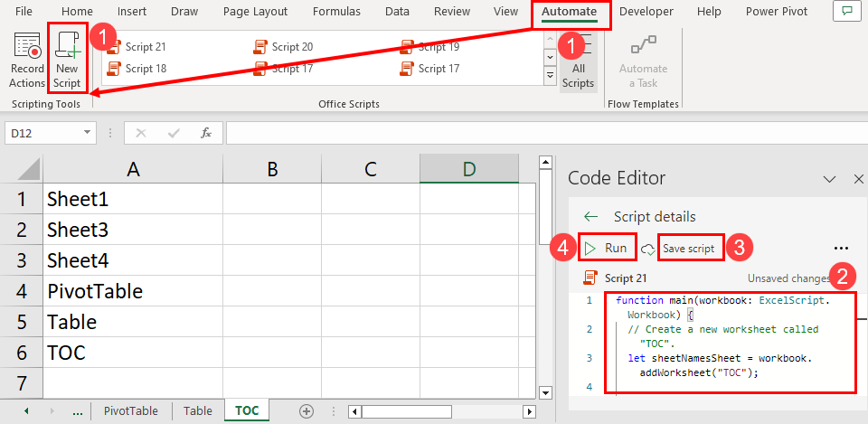Click the formula bar cancel X icon
The height and width of the screenshot is (424, 868).
coord(141,133)
